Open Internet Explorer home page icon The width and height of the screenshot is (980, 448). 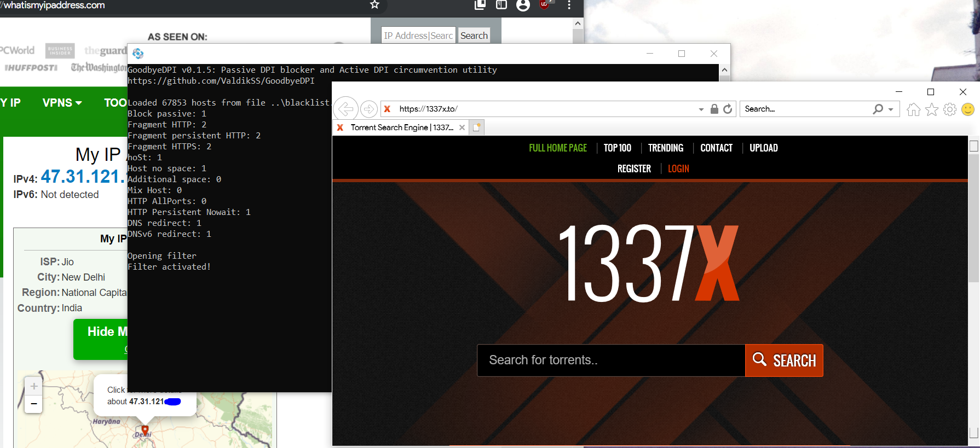coord(913,109)
